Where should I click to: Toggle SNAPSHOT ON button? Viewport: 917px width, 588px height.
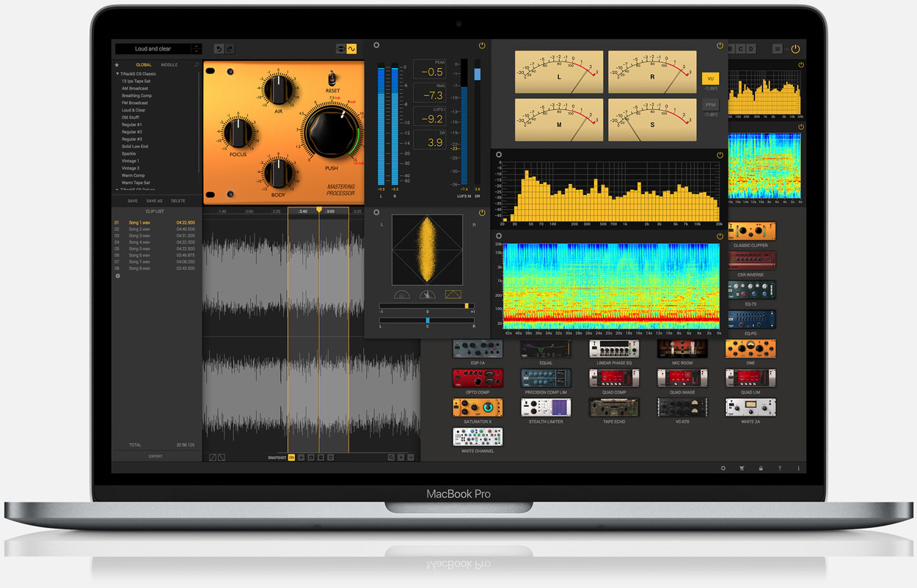[291, 457]
